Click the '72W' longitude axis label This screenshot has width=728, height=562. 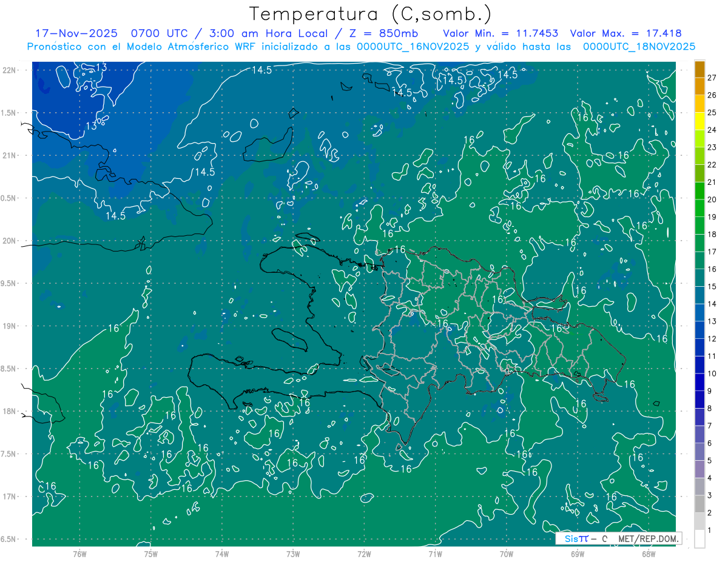[364, 554]
